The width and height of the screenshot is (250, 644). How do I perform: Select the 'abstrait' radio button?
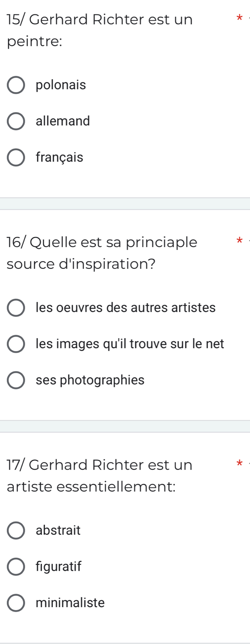(16, 530)
